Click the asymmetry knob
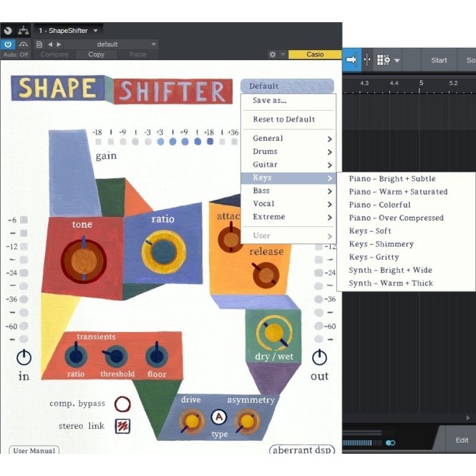The image size is (476, 476). click(x=247, y=422)
